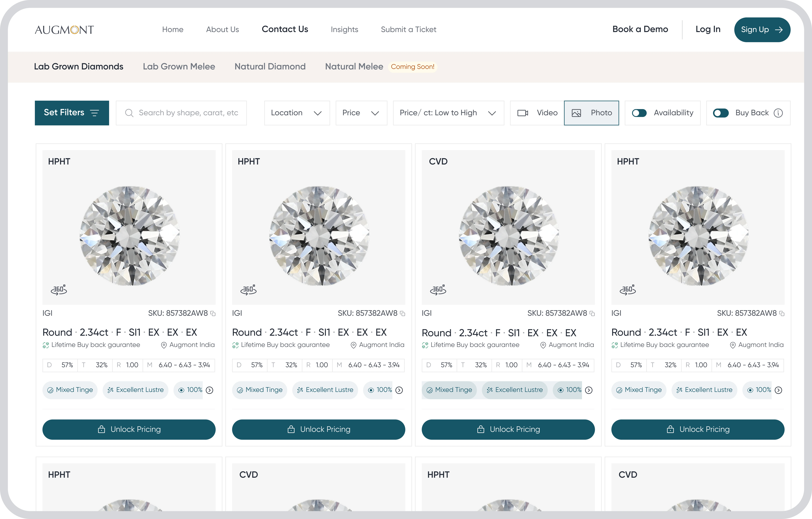Switch to Lab Grown Melee tab
The width and height of the screenshot is (812, 519).
(x=179, y=66)
